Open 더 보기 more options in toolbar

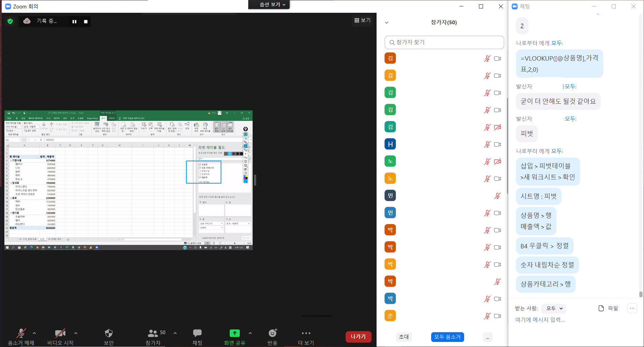(x=306, y=337)
